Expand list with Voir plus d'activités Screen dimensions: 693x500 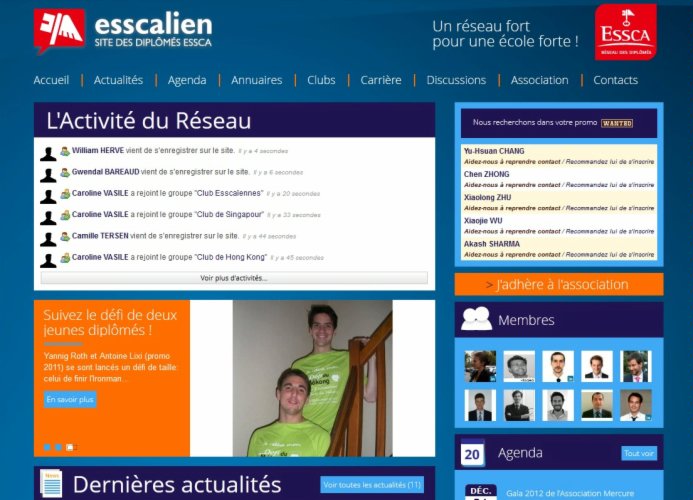click(233, 278)
